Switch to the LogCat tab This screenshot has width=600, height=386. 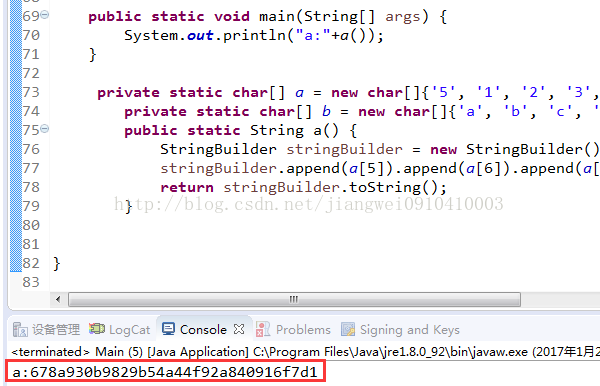click(x=119, y=329)
